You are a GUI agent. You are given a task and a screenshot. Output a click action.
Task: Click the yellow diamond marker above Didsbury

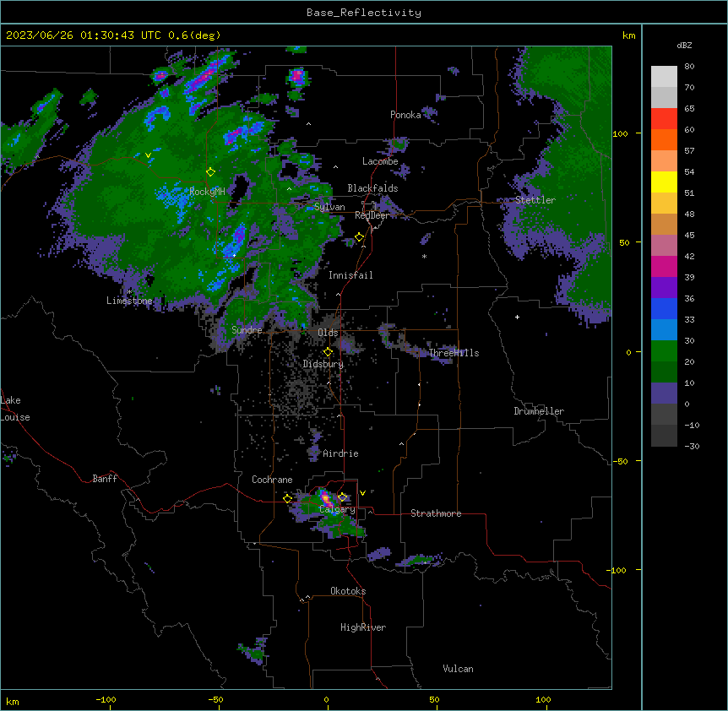coord(328,352)
